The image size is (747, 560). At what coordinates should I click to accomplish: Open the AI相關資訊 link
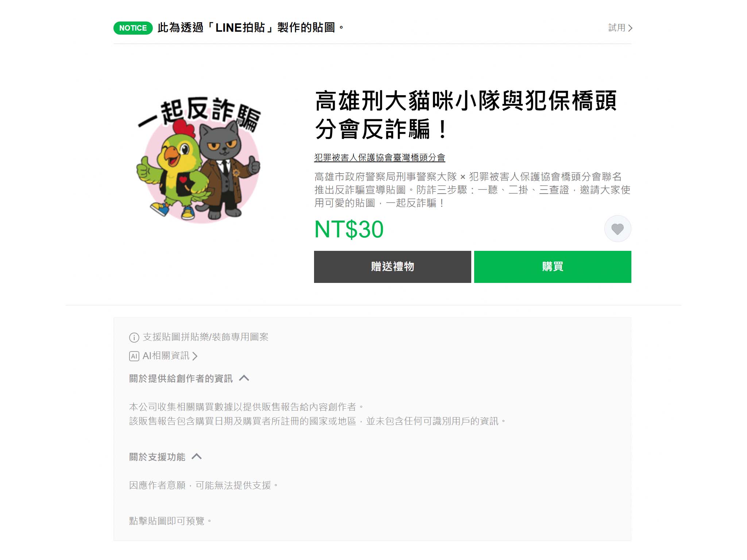point(166,356)
